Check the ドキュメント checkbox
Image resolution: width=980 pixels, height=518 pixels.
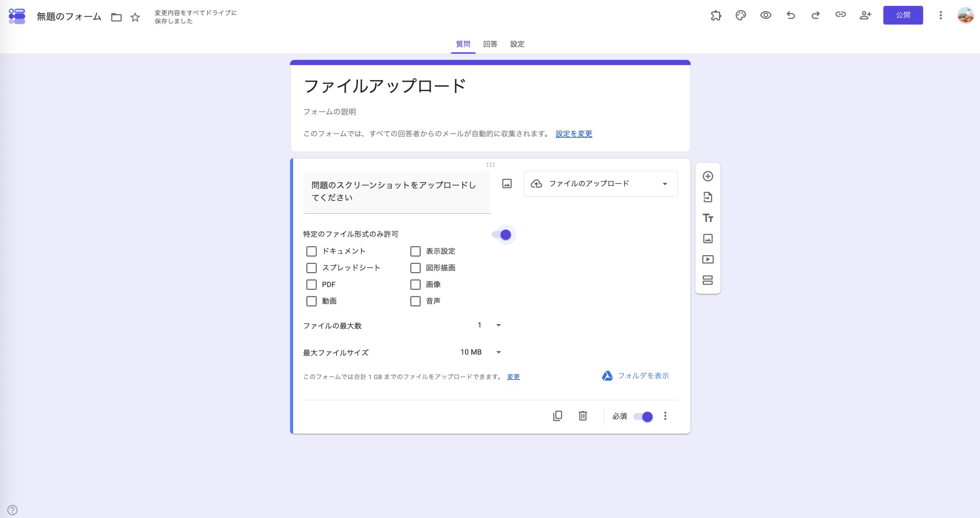click(311, 251)
